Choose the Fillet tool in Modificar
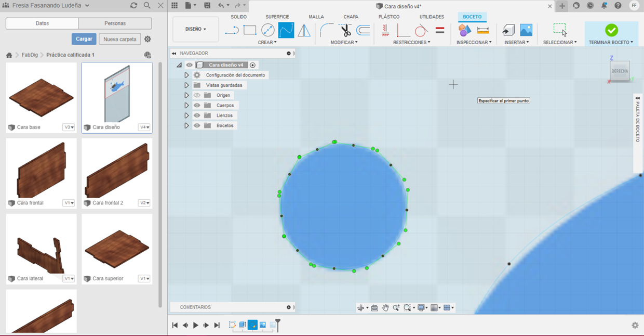This screenshot has width=644, height=336. [x=327, y=30]
